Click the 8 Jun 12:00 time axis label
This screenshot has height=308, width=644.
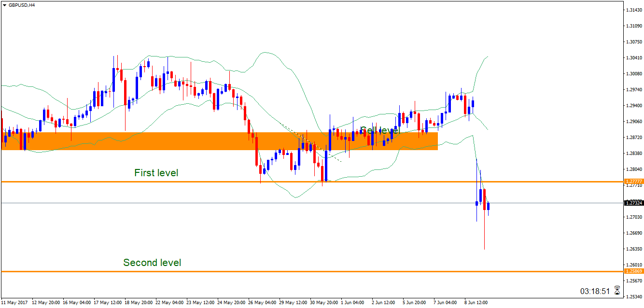(x=477, y=303)
